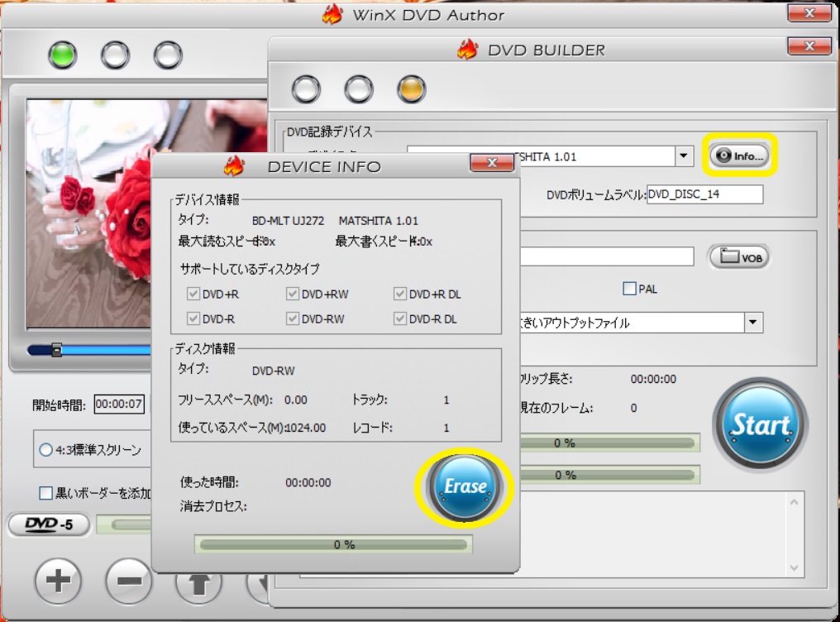Toggle DVD-R supported disc checkbox

click(193, 318)
